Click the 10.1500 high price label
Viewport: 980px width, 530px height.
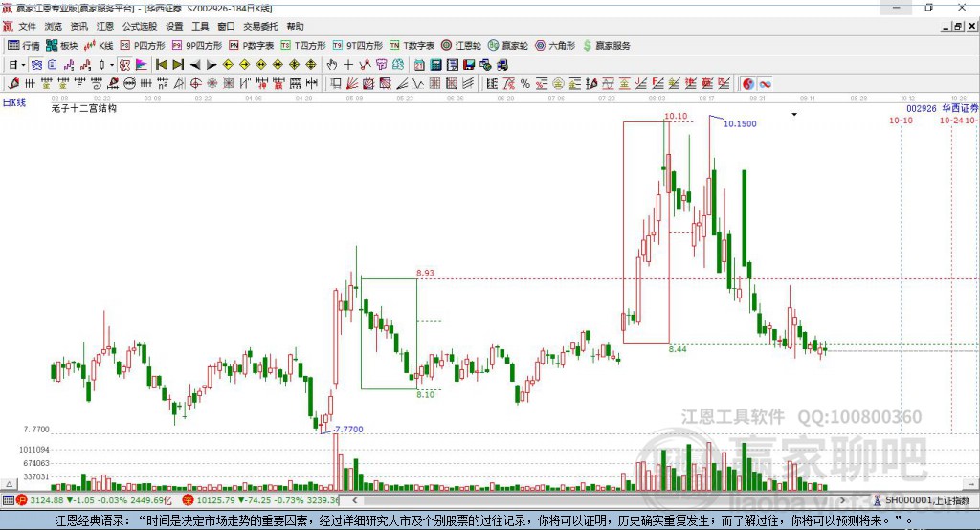740,123
